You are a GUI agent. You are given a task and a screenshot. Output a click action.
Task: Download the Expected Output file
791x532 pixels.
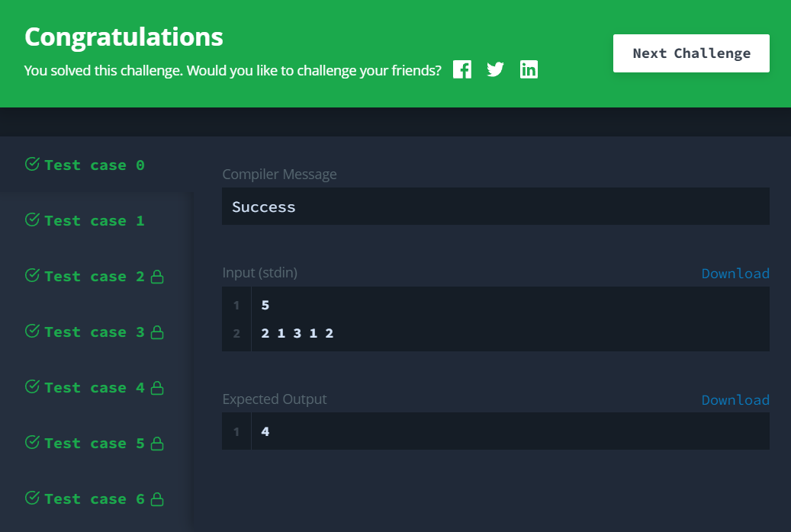pyautogui.click(x=735, y=400)
